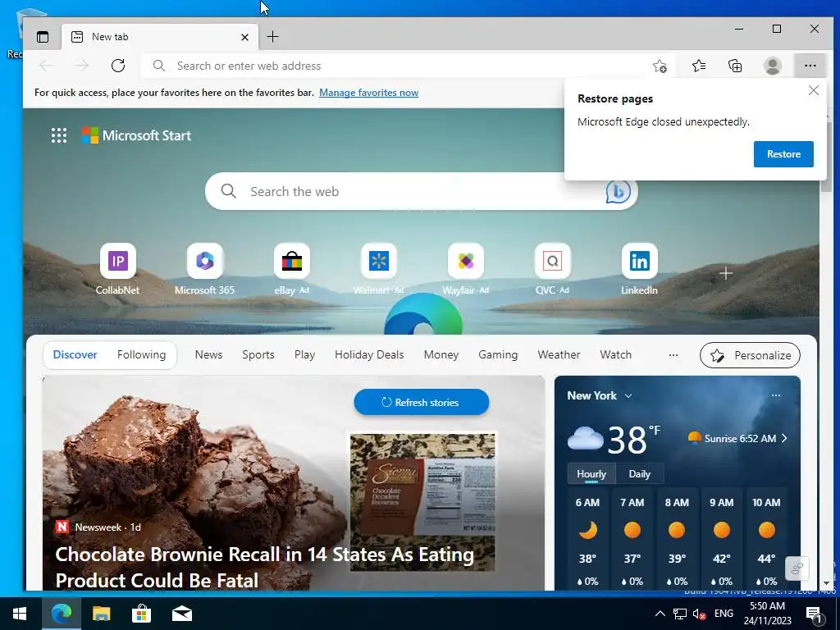Switch to the Following tab
Viewport: 840px width, 630px height.
141,354
